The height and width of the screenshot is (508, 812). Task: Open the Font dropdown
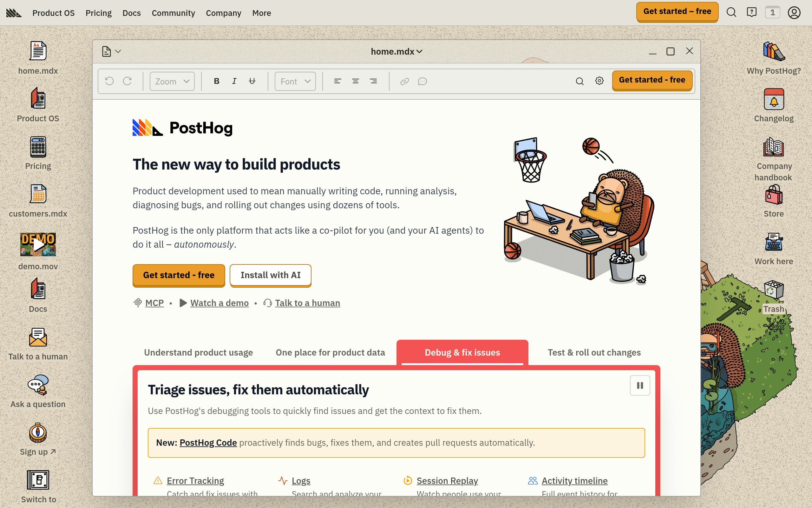(x=295, y=81)
